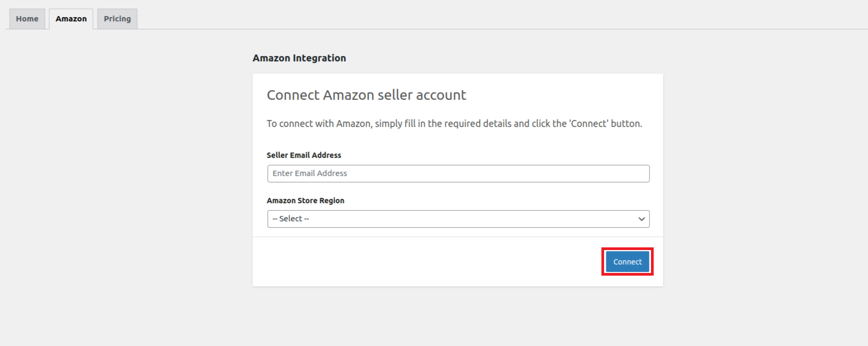Click the 'Amazon Integration' heading
868x346 pixels.
(299, 58)
